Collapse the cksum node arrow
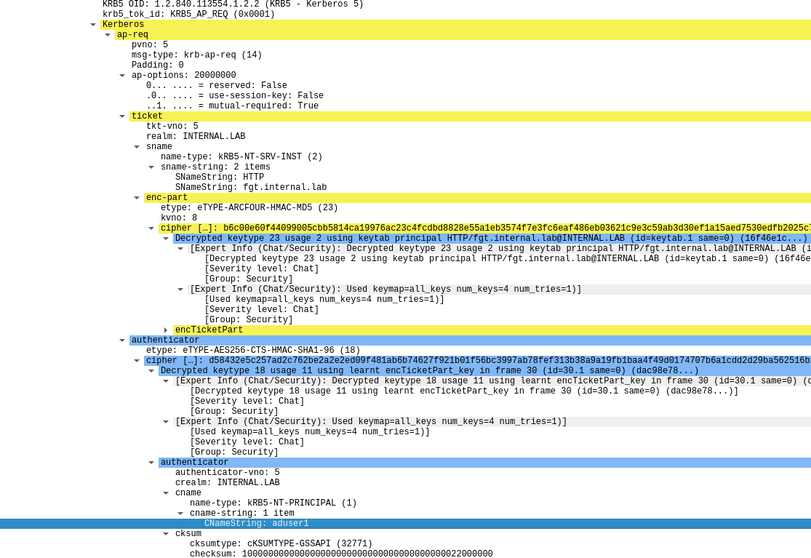Viewport: 811px width, 558px height. tap(166, 534)
